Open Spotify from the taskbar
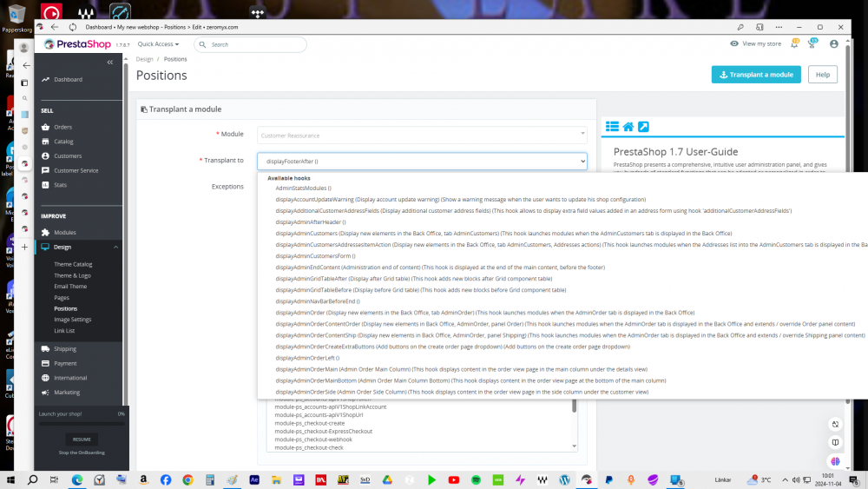Screen dimensions: 868x489 (x=476, y=479)
